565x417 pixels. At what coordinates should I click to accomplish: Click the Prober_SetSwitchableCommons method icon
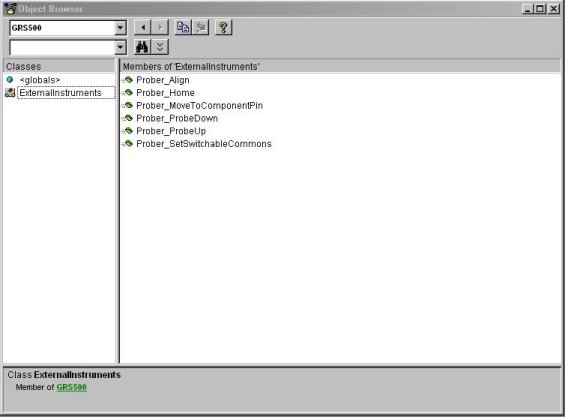(128, 144)
